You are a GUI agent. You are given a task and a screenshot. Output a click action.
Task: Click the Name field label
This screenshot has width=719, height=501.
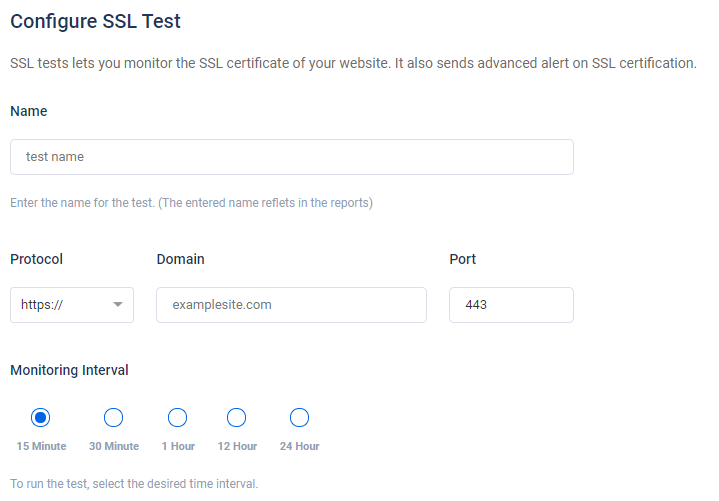click(28, 111)
